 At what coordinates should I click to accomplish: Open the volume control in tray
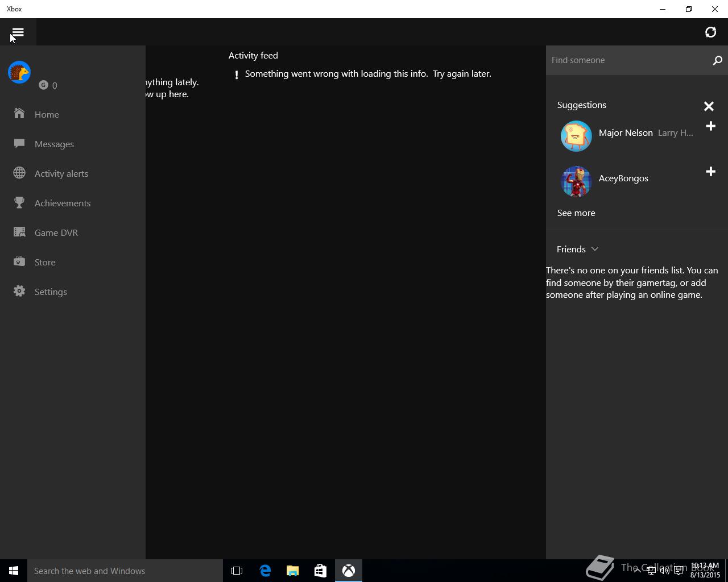click(664, 571)
